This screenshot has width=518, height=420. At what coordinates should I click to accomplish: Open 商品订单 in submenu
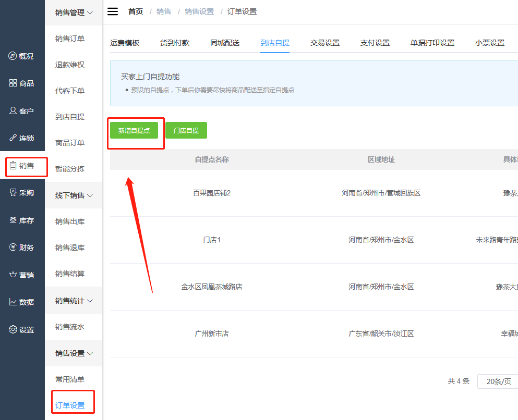click(x=70, y=143)
